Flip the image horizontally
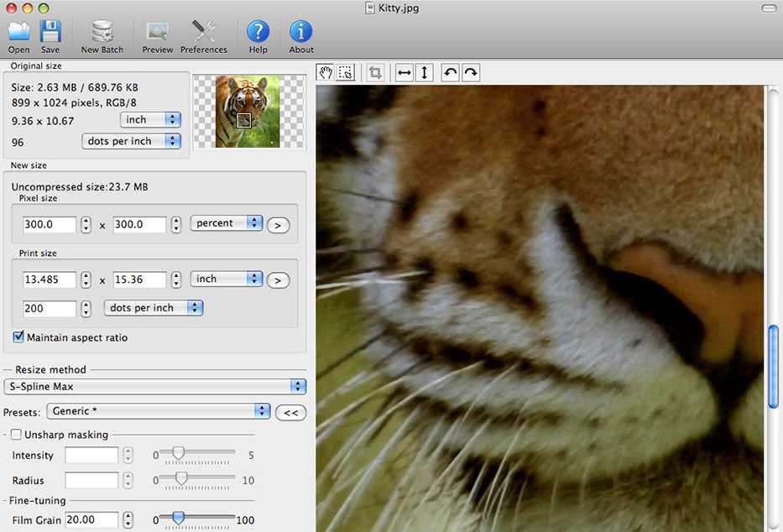This screenshot has height=532, width=783. point(404,73)
